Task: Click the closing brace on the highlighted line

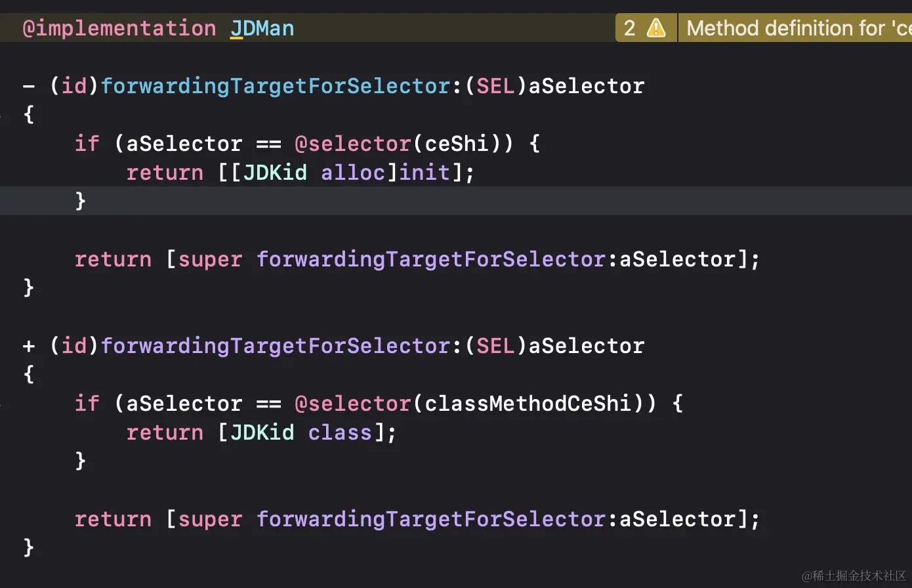Action: coord(81,201)
